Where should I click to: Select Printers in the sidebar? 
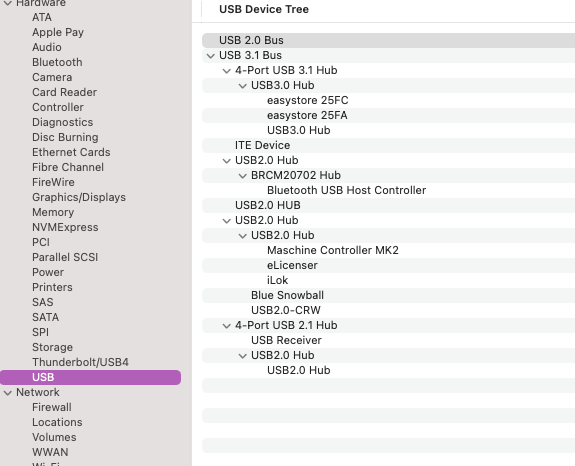point(52,287)
